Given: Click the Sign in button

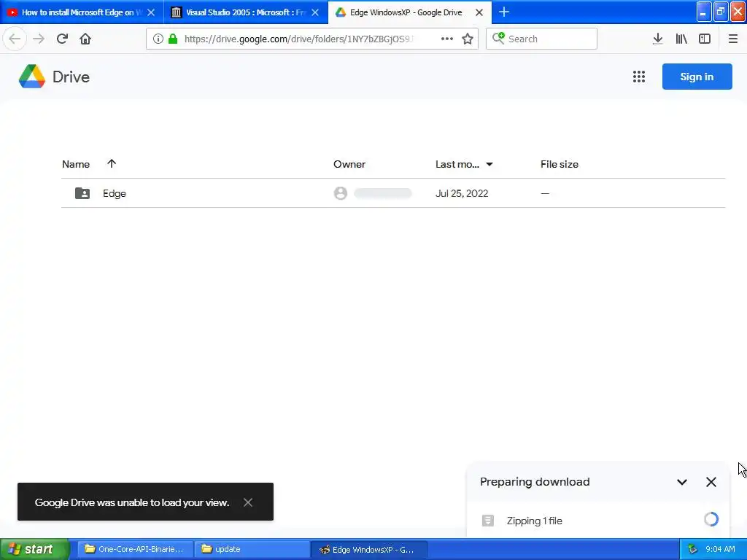Looking at the screenshot, I should point(697,77).
